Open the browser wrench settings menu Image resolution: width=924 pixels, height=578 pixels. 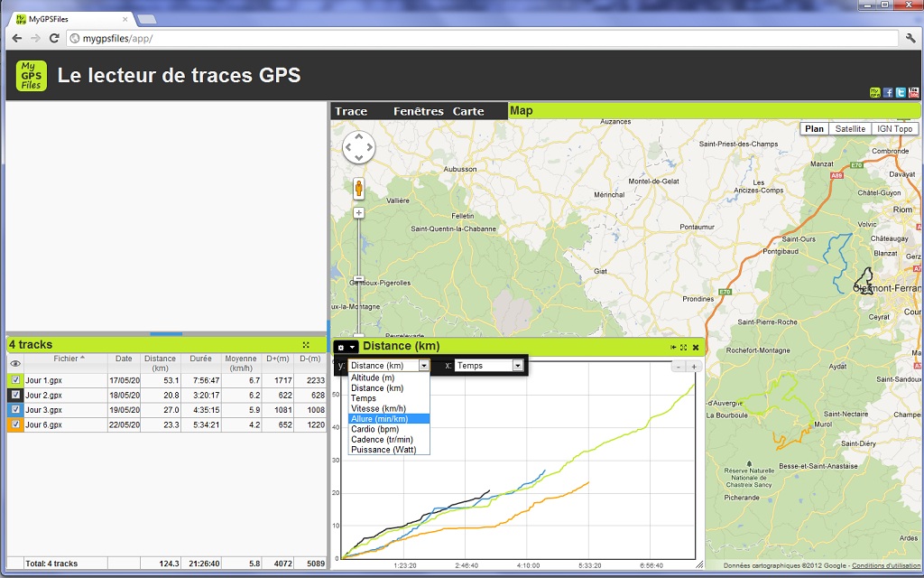[x=910, y=38]
